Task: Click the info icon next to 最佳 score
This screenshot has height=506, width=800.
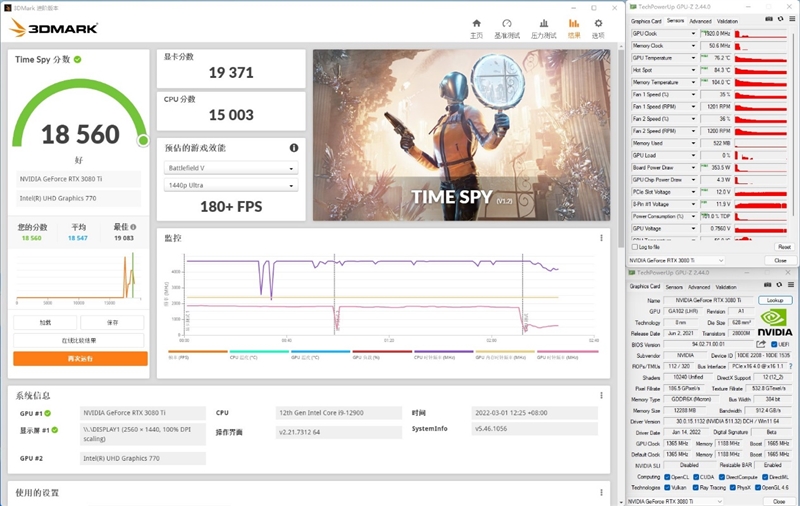Action: point(133,227)
